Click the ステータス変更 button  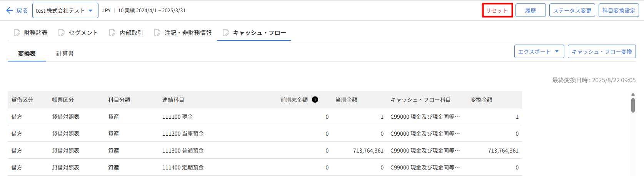coord(572,10)
